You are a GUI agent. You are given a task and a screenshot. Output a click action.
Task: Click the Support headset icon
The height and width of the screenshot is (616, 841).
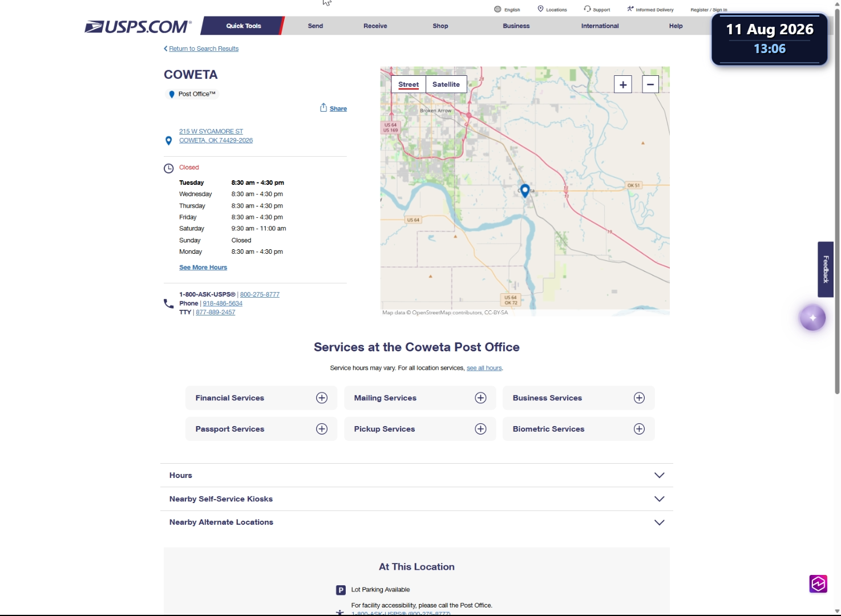click(x=587, y=9)
